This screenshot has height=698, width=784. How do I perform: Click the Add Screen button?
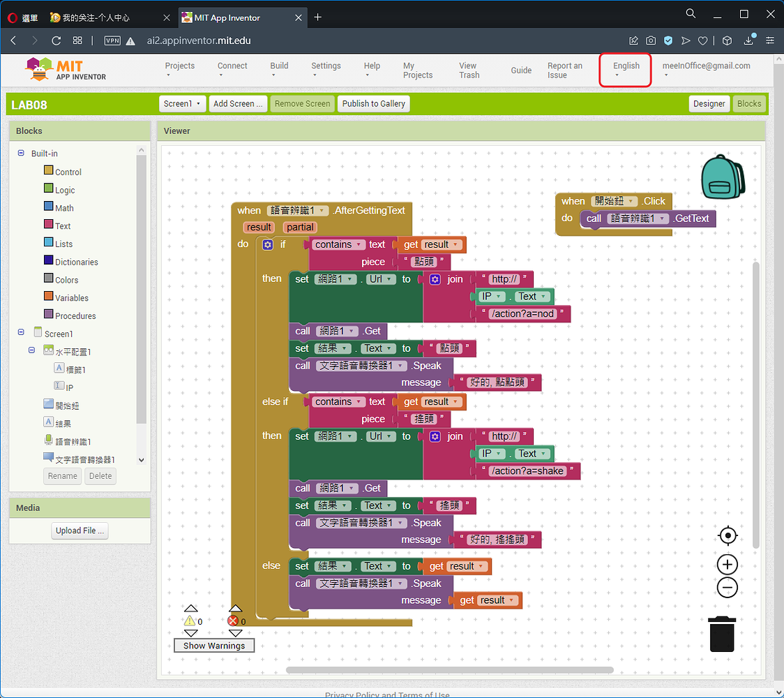pyautogui.click(x=238, y=103)
